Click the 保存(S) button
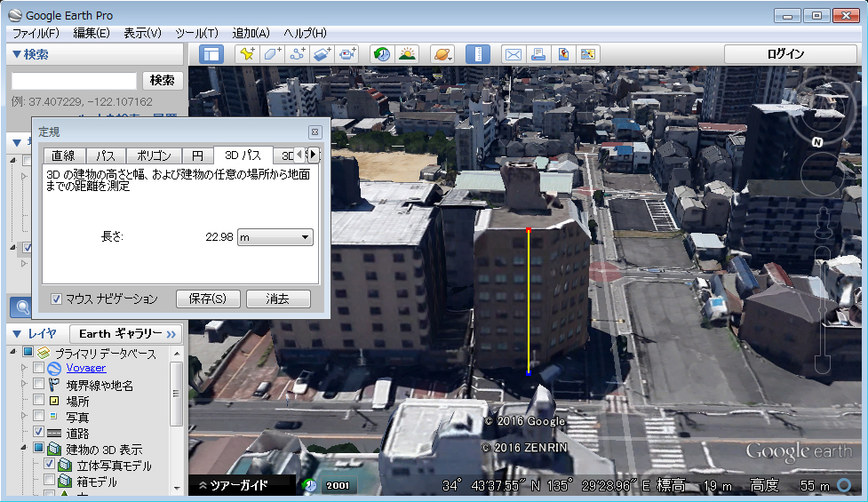 (x=208, y=299)
